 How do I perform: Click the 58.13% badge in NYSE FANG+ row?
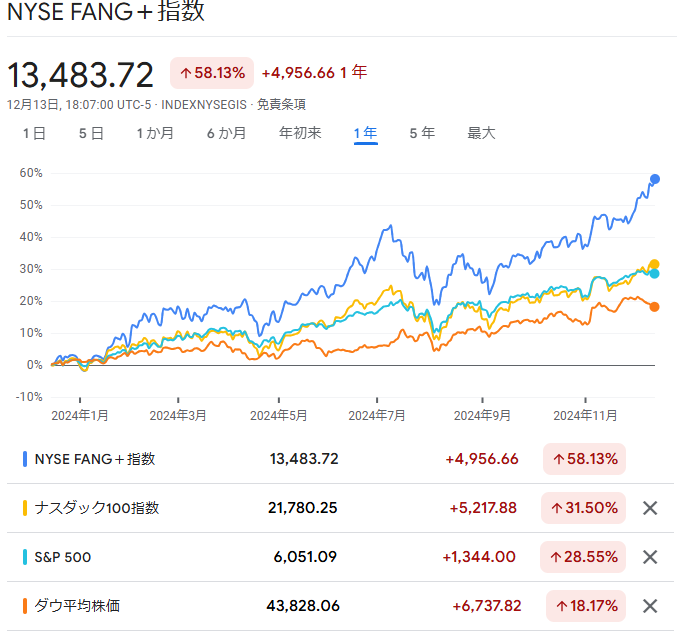(584, 459)
